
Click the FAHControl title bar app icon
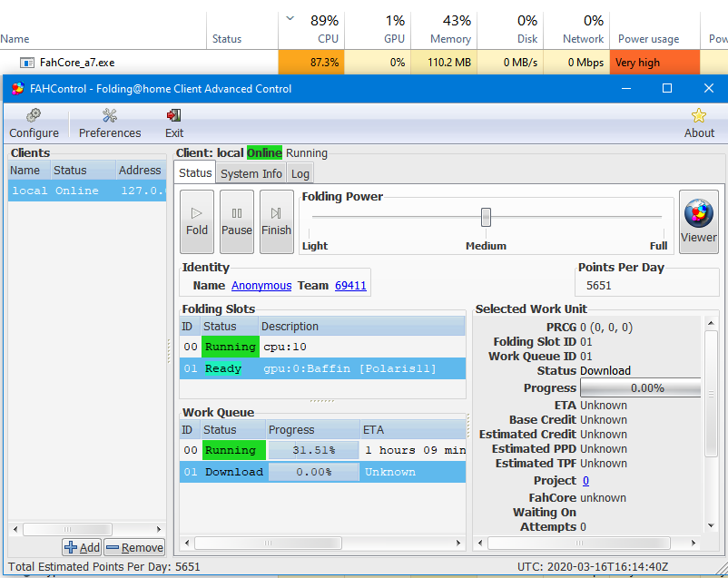[x=17, y=88]
